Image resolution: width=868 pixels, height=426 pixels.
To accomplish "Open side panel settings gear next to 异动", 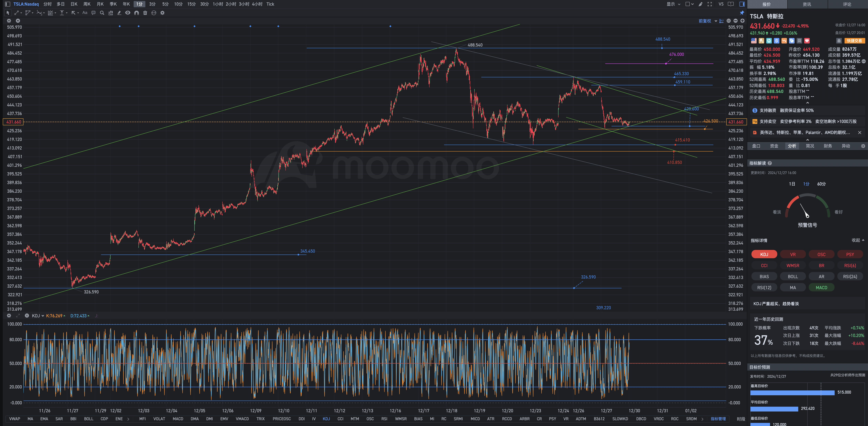I will point(863,146).
